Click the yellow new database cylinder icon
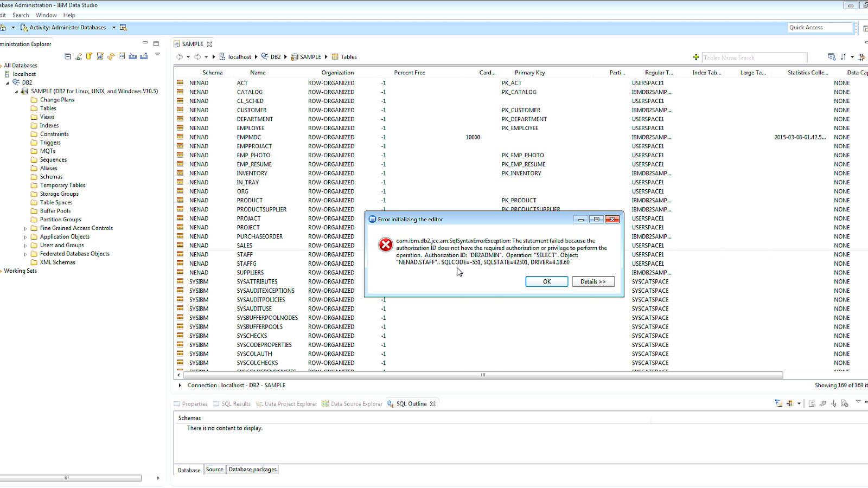Image resolution: width=868 pixels, height=488 pixels. pyautogui.click(x=90, y=56)
